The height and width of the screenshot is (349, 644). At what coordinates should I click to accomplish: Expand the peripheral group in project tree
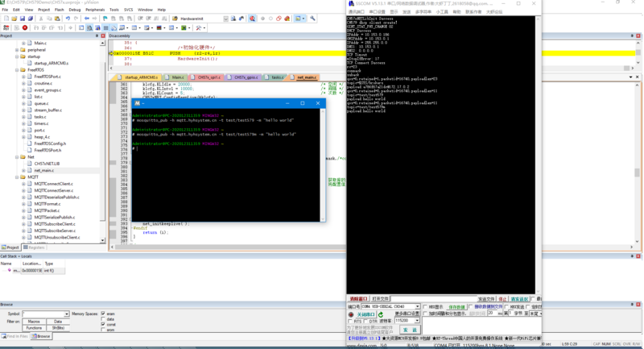(x=17, y=50)
